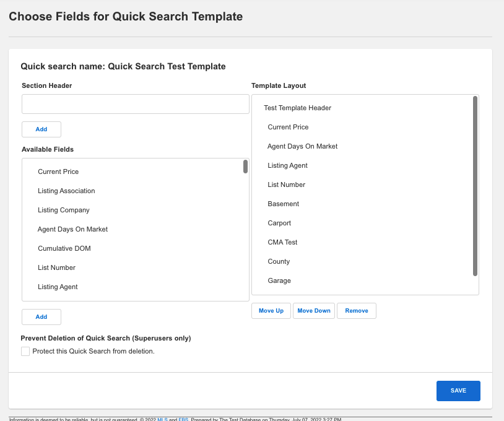Select Garage in the Template Layout

click(x=279, y=280)
